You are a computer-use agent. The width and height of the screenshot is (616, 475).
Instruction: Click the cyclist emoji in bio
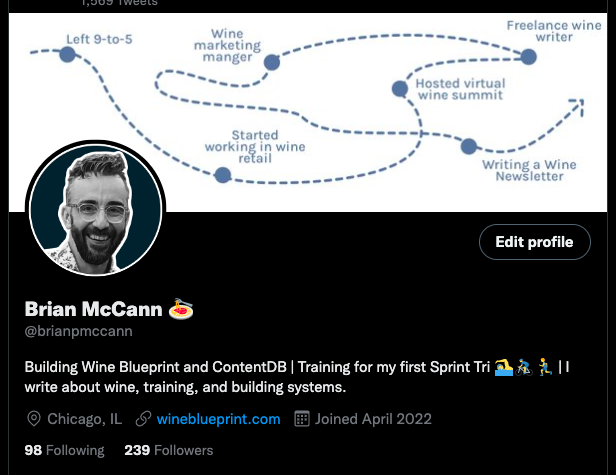[x=524, y=367]
